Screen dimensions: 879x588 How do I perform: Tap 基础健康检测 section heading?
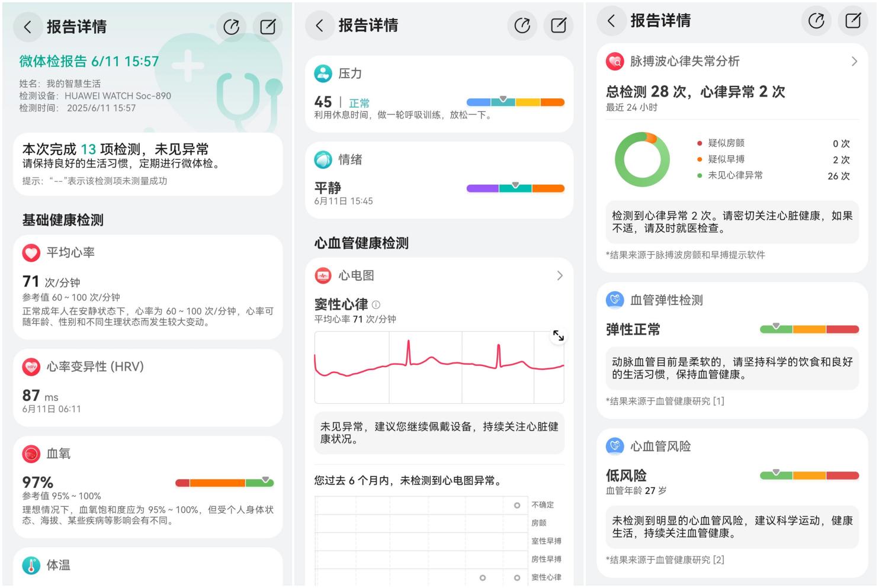point(63,220)
